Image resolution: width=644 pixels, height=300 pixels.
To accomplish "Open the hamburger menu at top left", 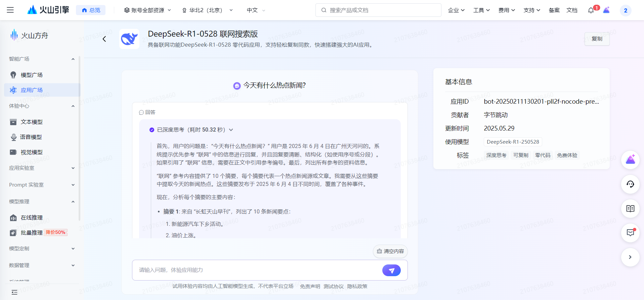I will click(10, 10).
